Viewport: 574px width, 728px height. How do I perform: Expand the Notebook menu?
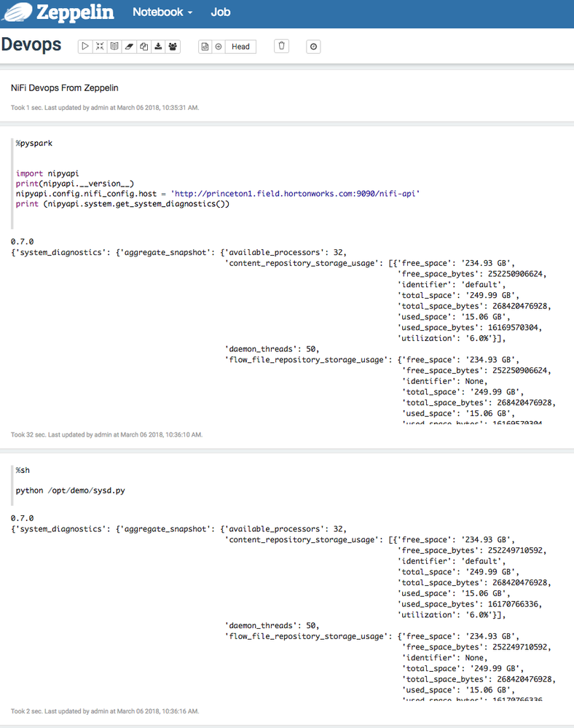point(162,12)
